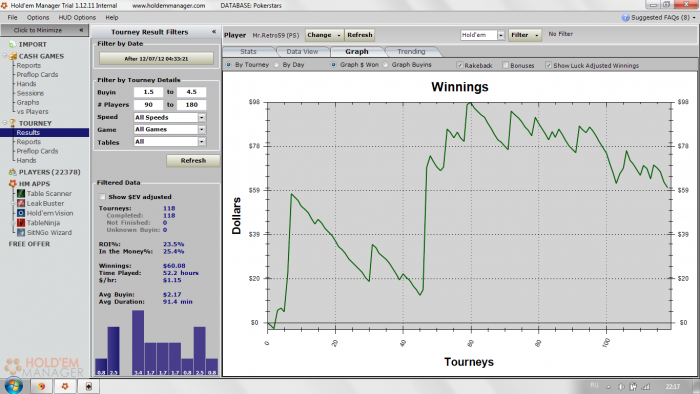Switch to the Stats tab
The width and height of the screenshot is (700, 394).
[x=249, y=52]
